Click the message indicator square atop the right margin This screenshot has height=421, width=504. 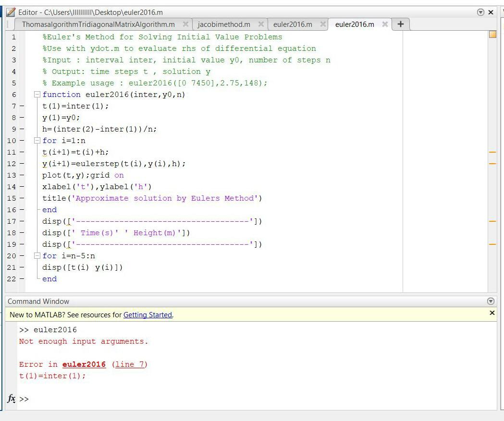tap(493, 34)
